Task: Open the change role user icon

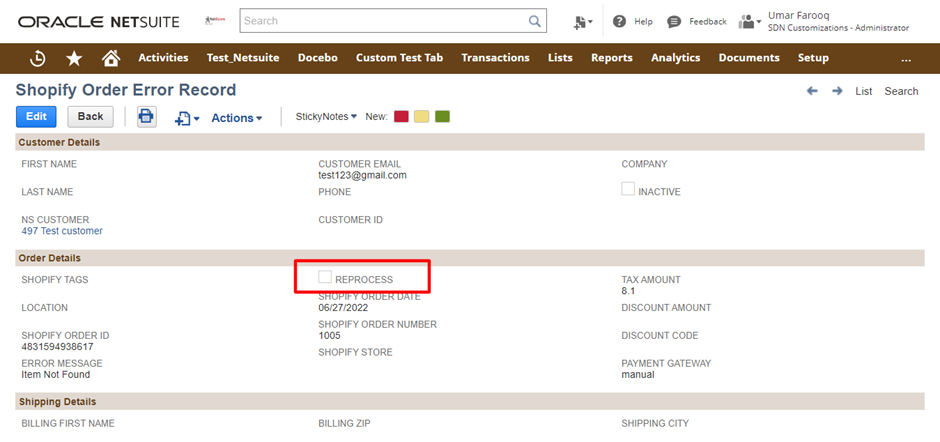Action: [x=749, y=22]
